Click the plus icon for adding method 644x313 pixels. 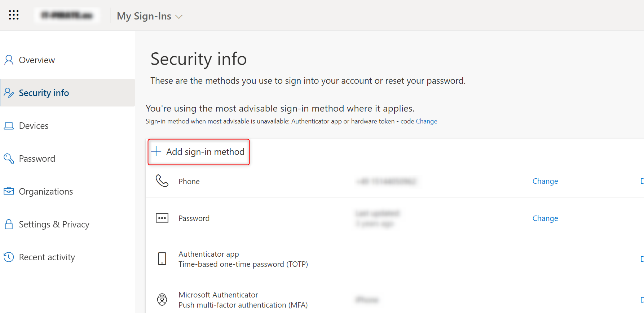156,151
